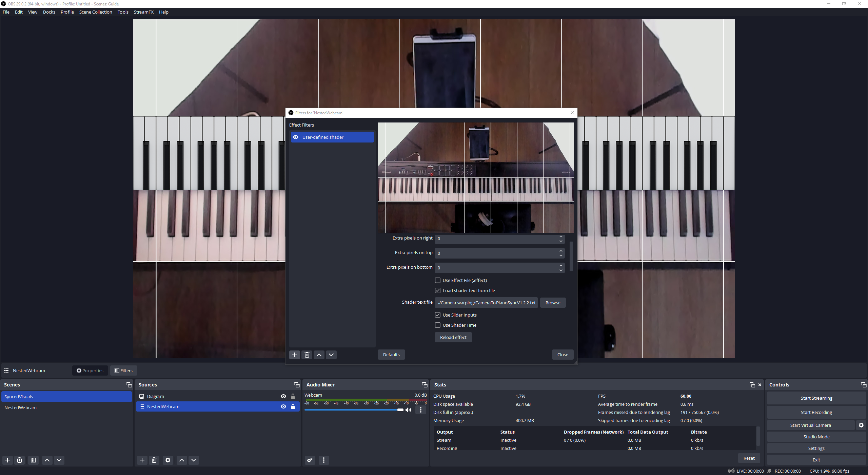Open source properties gear in Sources panel
Screen dimensions: 868x475
(x=167, y=460)
